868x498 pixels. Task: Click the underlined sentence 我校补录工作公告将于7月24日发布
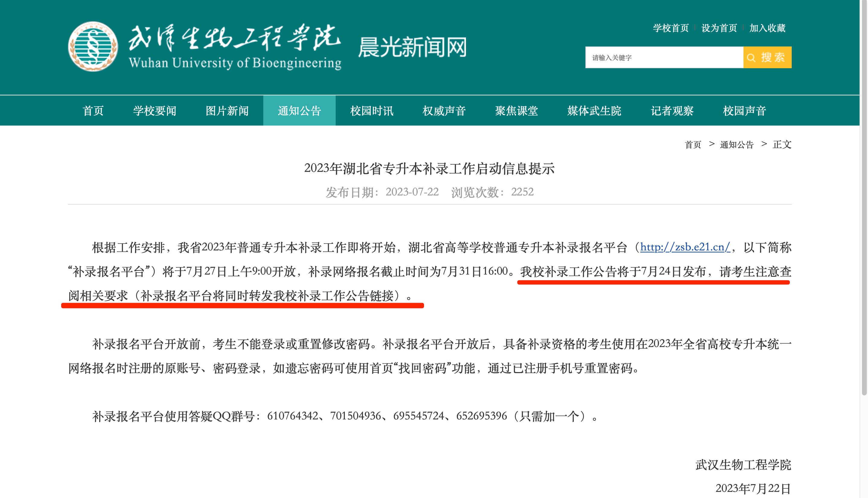coord(613,272)
